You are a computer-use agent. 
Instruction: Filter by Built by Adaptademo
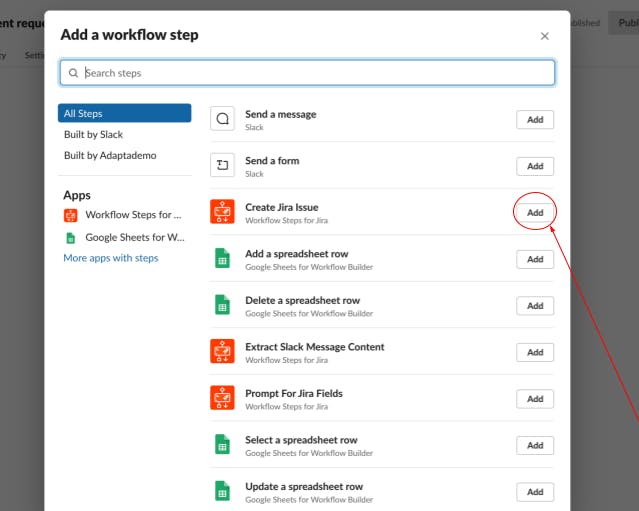coord(110,155)
